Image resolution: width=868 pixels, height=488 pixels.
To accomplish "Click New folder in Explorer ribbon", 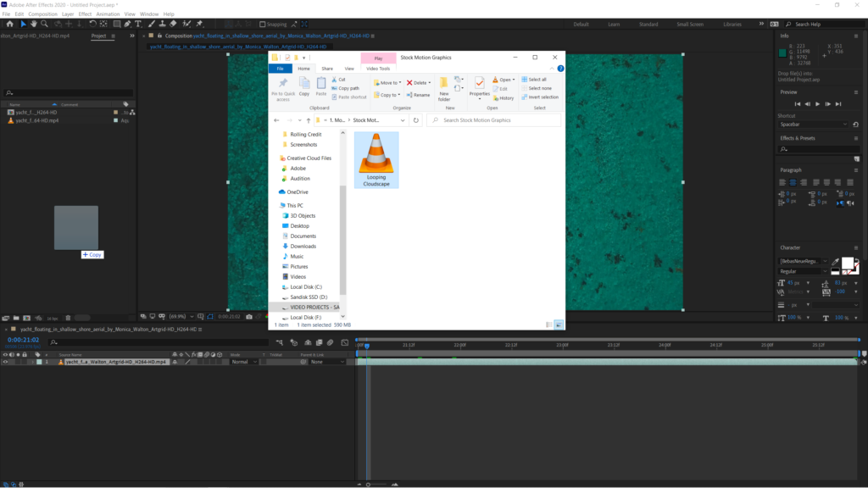I will point(443,89).
